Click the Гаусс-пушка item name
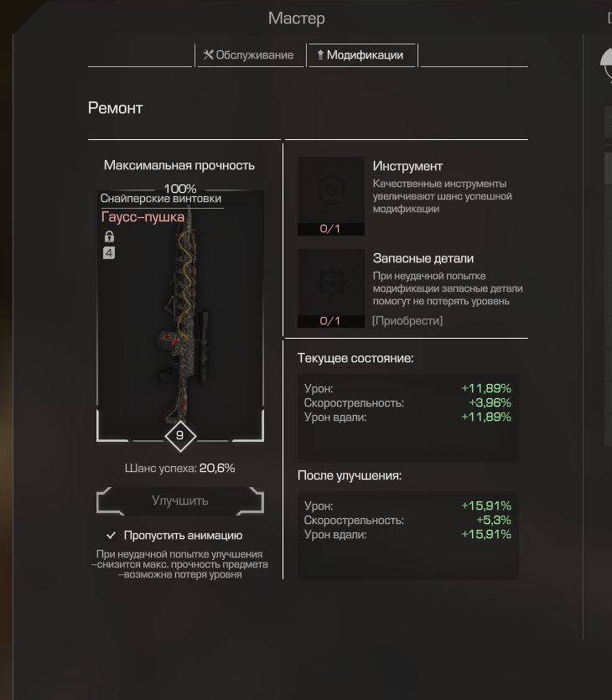Viewport: 612px width, 700px height. (x=143, y=217)
